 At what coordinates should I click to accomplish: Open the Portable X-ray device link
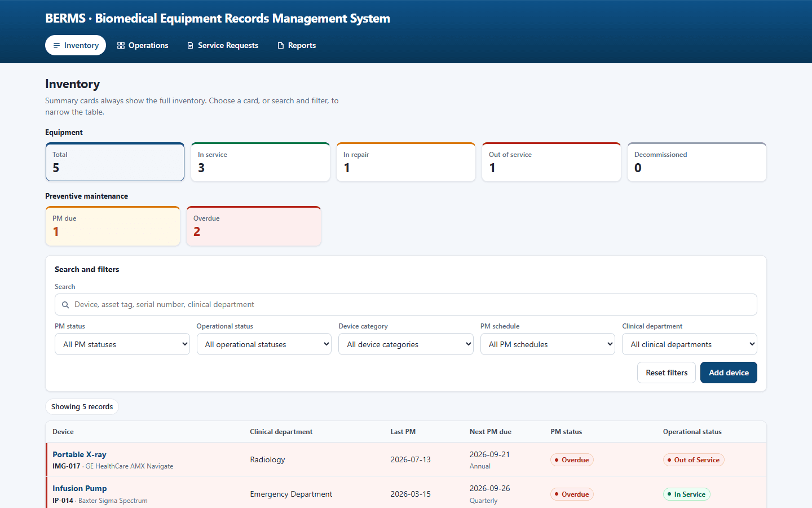tap(80, 454)
